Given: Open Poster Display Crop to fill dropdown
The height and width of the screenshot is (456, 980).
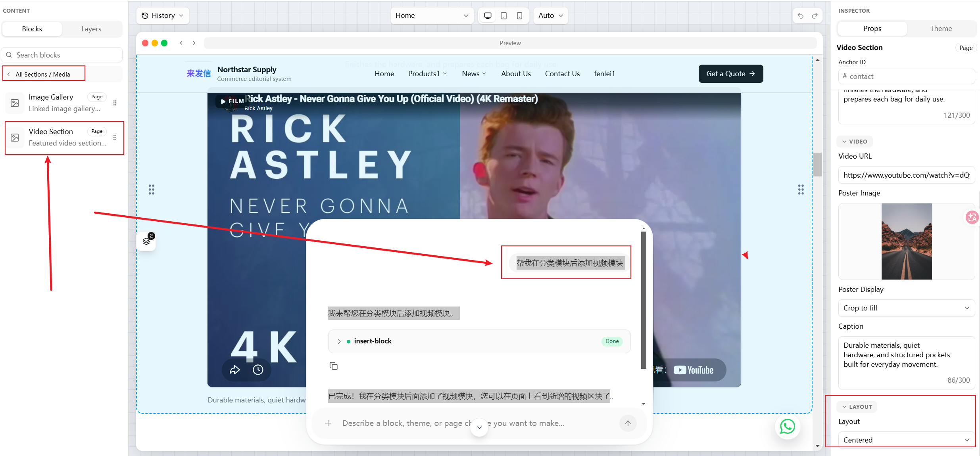Looking at the screenshot, I should click(906, 308).
